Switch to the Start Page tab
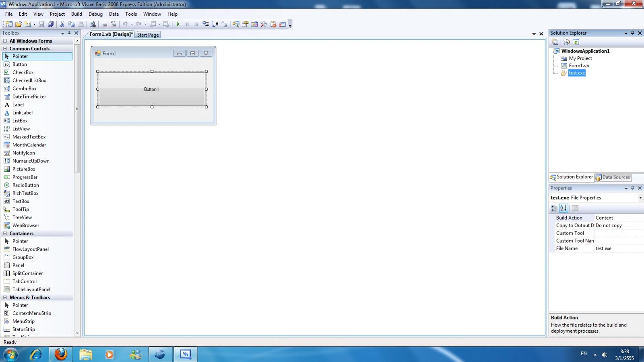 point(148,35)
